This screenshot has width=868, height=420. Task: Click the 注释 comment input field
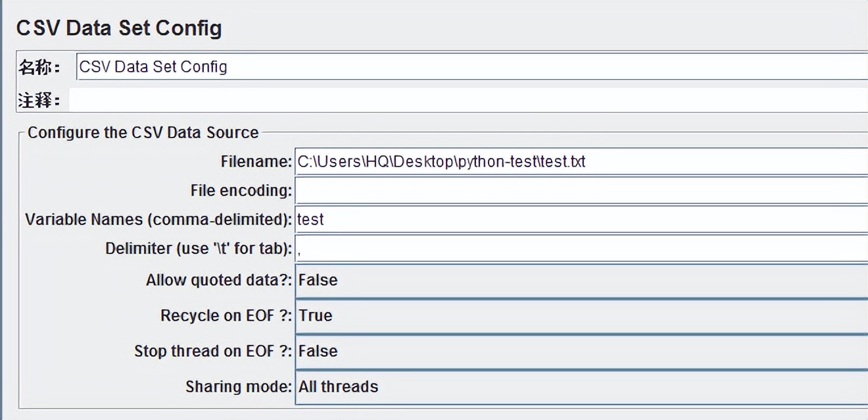[467, 101]
